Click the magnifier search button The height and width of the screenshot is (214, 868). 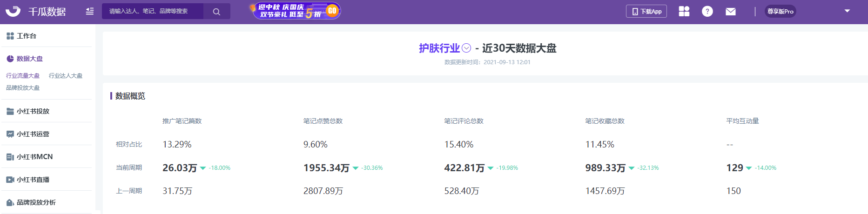coord(216,12)
